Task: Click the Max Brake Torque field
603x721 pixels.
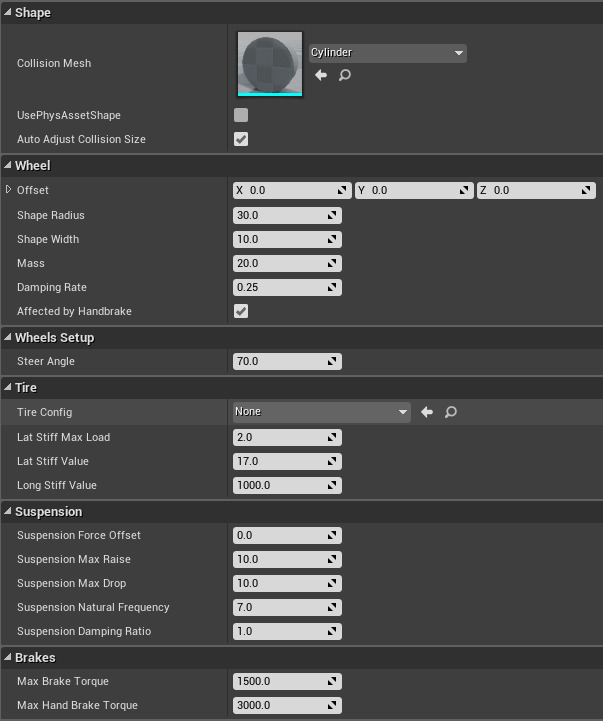Action: click(280, 681)
